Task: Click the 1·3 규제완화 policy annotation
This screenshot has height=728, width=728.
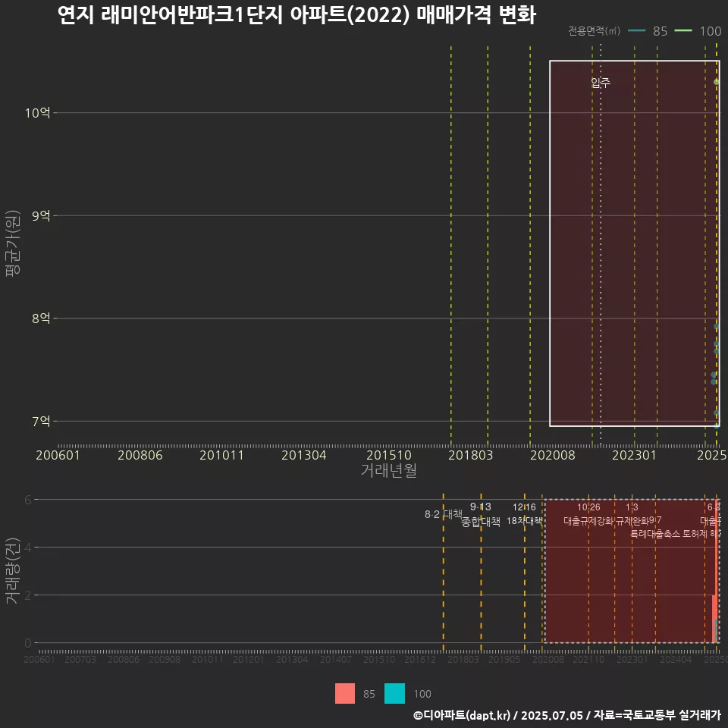Action: (632, 514)
